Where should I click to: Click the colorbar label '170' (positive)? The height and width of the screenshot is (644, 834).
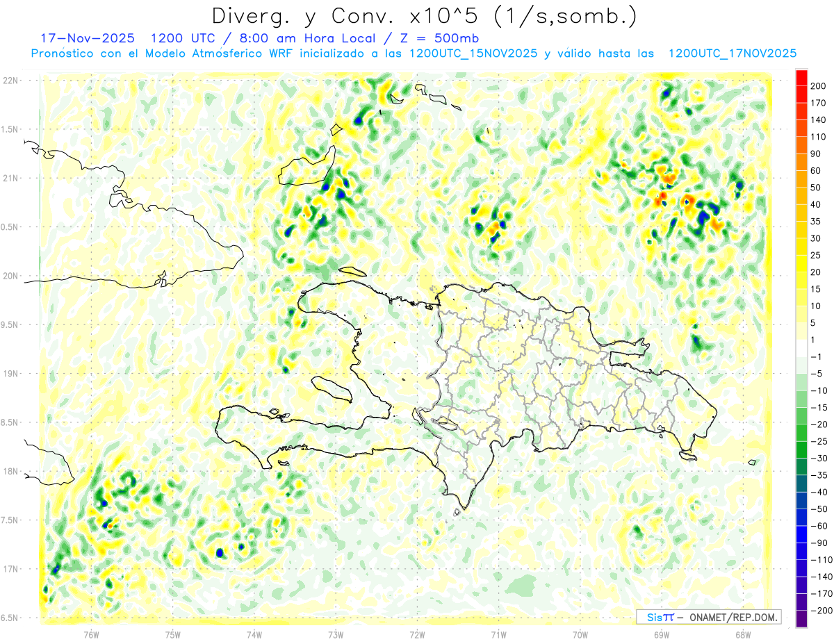(819, 104)
